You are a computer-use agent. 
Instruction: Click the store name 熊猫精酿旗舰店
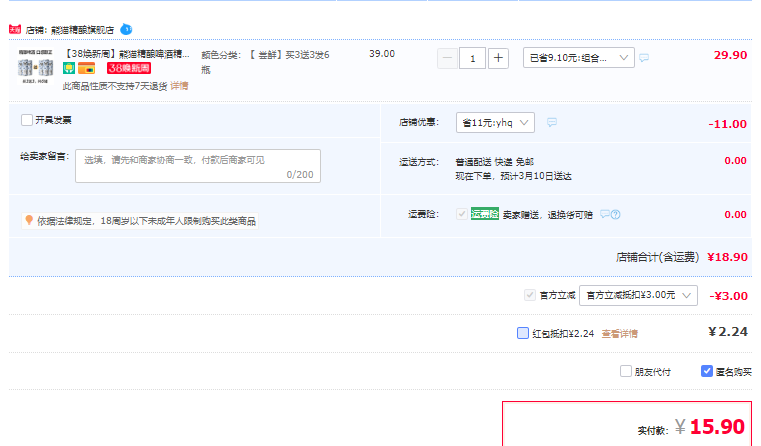(x=82, y=30)
